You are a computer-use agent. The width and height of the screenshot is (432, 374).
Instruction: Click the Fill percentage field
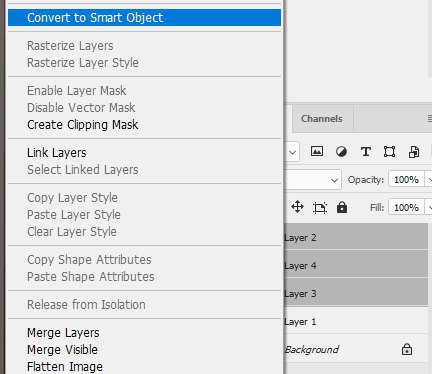[406, 208]
